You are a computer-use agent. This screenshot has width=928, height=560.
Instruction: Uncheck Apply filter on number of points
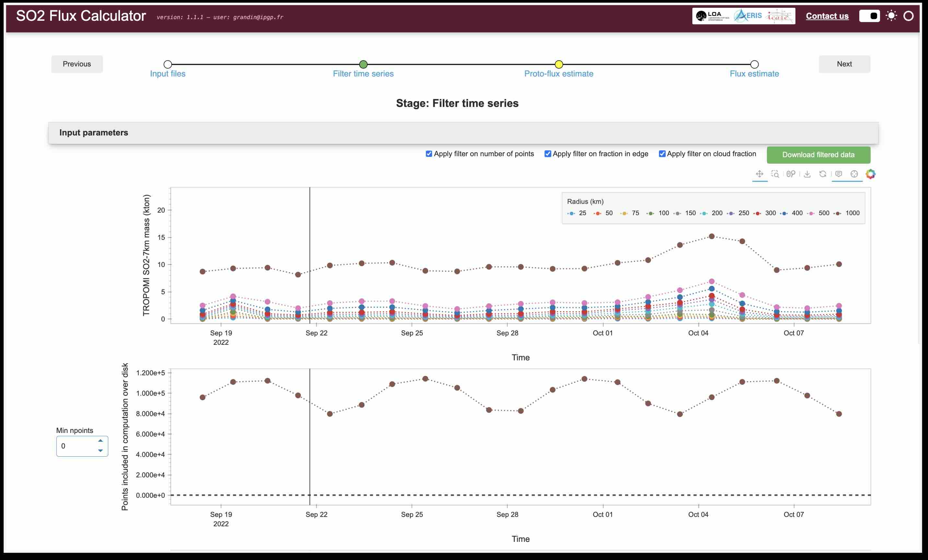click(429, 154)
